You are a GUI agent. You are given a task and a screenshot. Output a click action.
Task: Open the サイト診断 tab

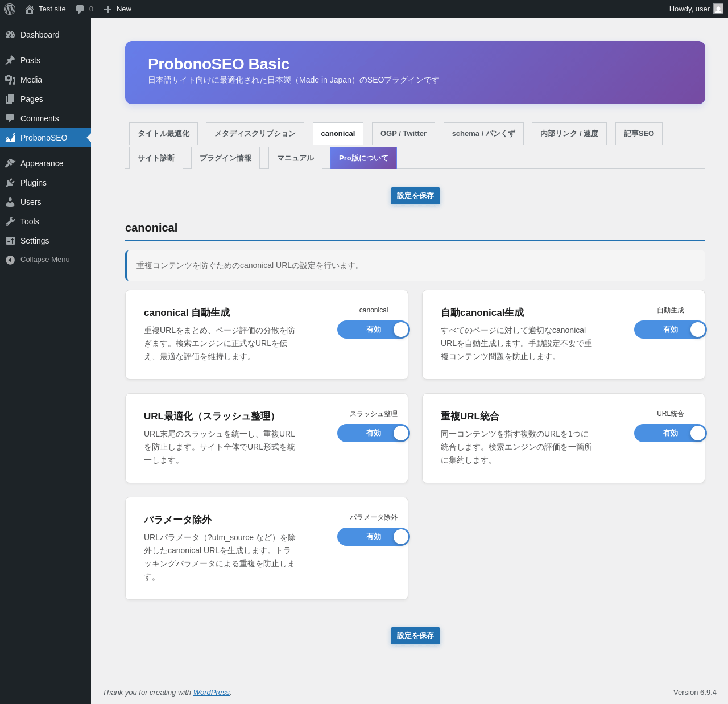[x=156, y=158]
